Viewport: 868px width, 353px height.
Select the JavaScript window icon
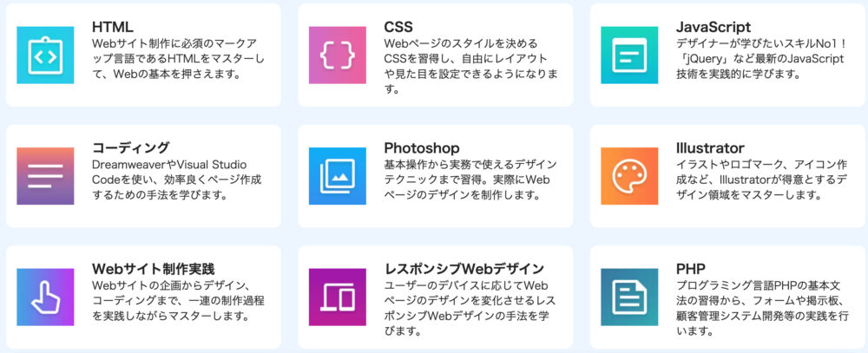click(x=629, y=55)
